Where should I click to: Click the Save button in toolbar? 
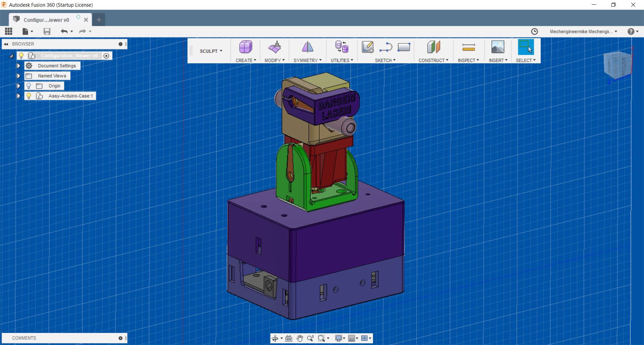[x=47, y=31]
